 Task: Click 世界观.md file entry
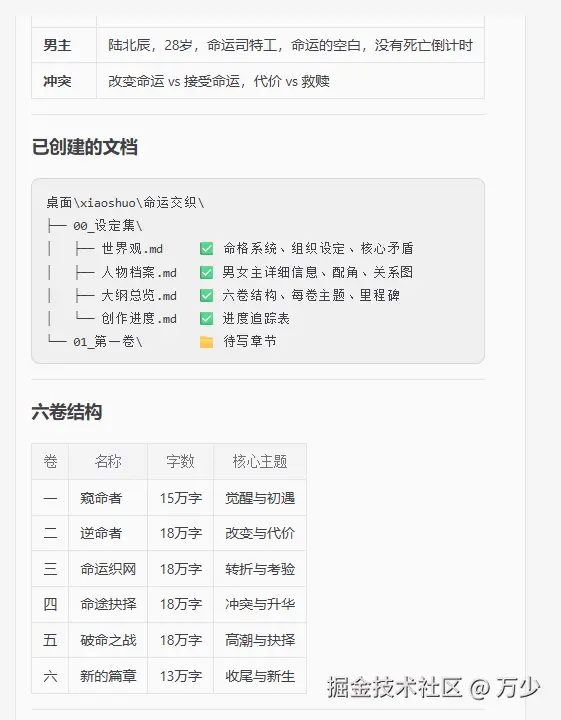132,249
